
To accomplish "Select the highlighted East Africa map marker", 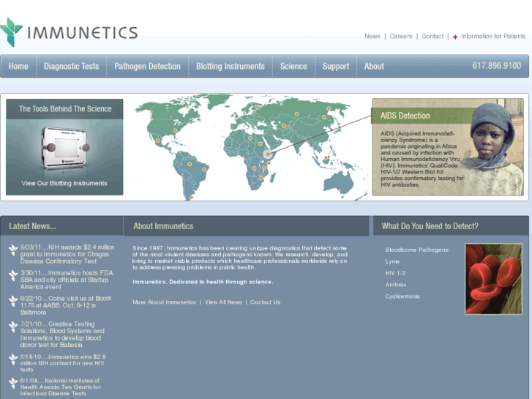I will click(268, 154).
